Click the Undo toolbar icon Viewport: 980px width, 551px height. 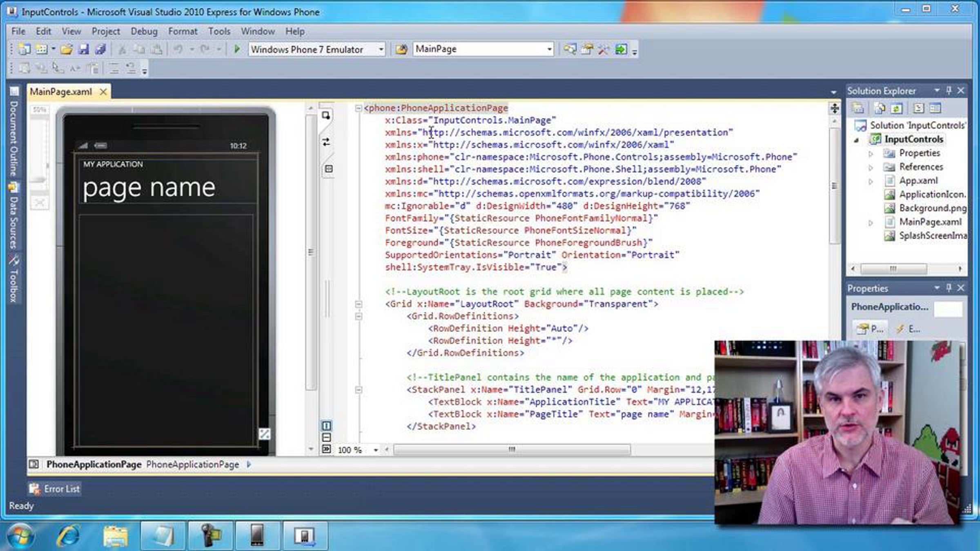pos(178,49)
